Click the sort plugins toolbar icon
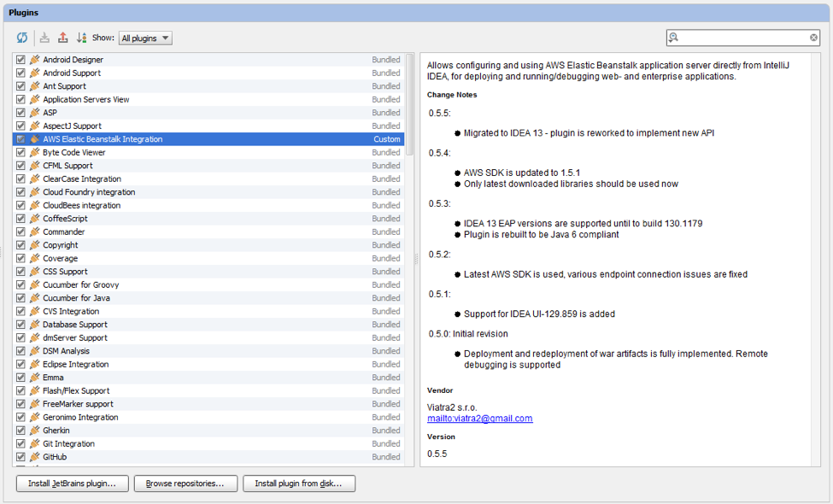 click(81, 38)
